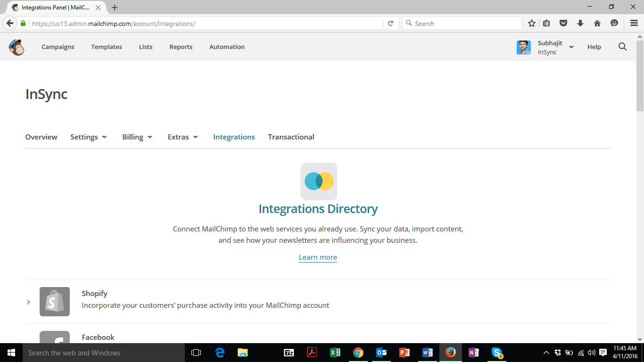The image size is (644, 362).
Task: Open the Extras dropdown menu
Action: pos(183,137)
